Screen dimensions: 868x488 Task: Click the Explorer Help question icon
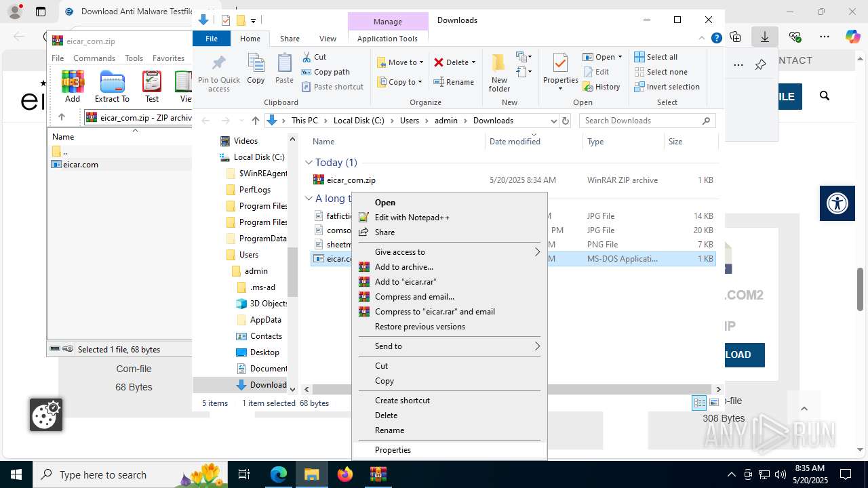pos(716,38)
